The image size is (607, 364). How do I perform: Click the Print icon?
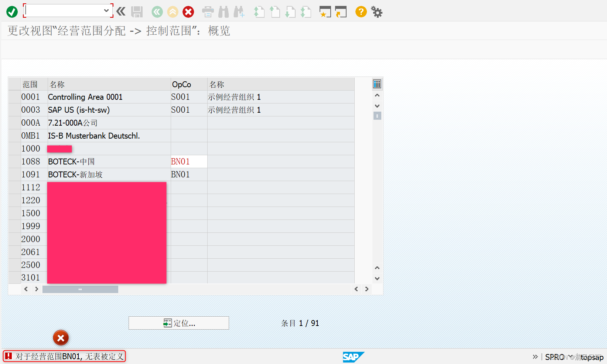coord(208,12)
